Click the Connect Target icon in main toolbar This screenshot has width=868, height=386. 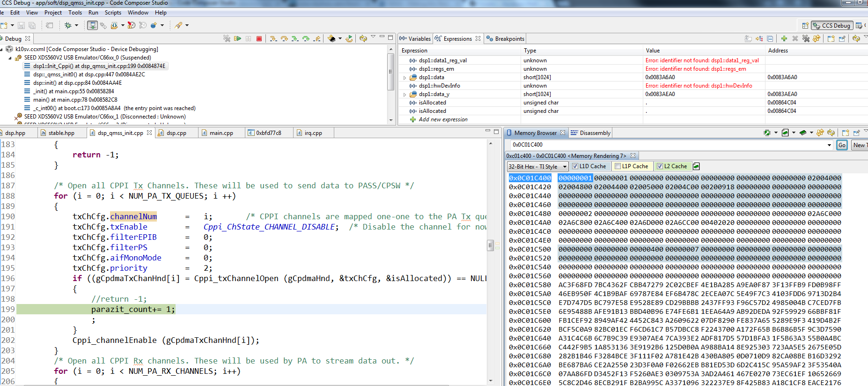click(92, 25)
